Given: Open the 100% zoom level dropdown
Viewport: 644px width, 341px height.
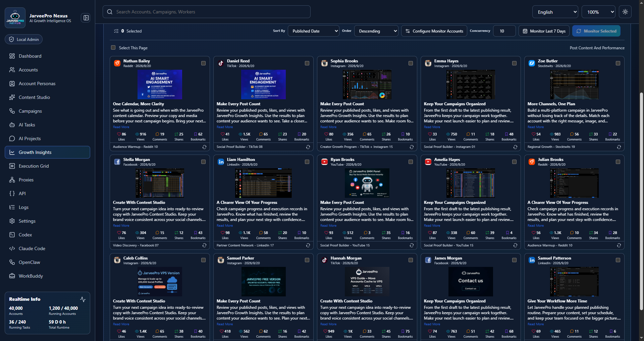Looking at the screenshot, I should 599,12.
